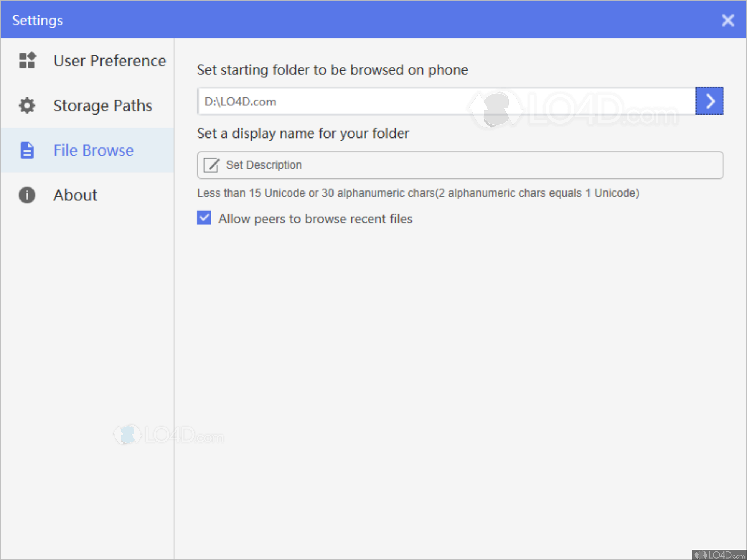This screenshot has height=560, width=747.
Task: Select the File Browse tab label
Action: pyautogui.click(x=93, y=150)
